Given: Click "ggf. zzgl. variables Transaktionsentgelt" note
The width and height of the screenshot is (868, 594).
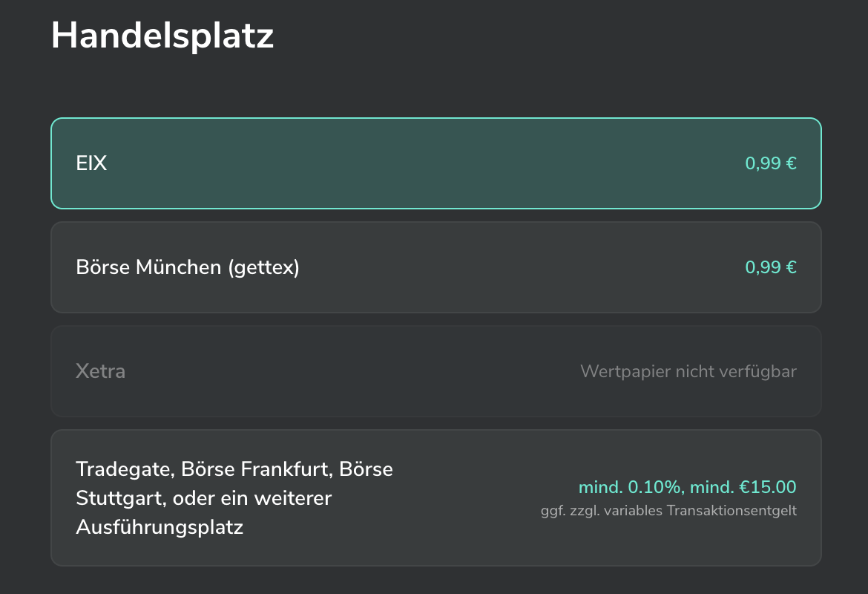Looking at the screenshot, I should click(x=668, y=511).
